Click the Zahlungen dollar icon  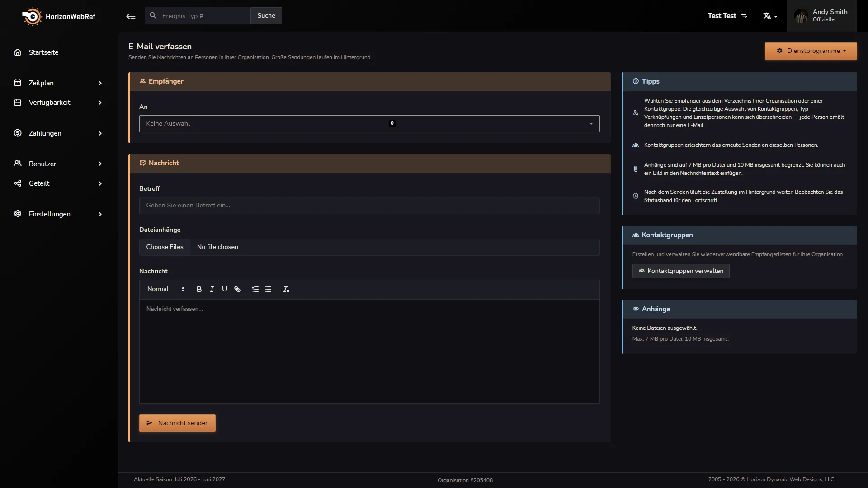coord(18,133)
